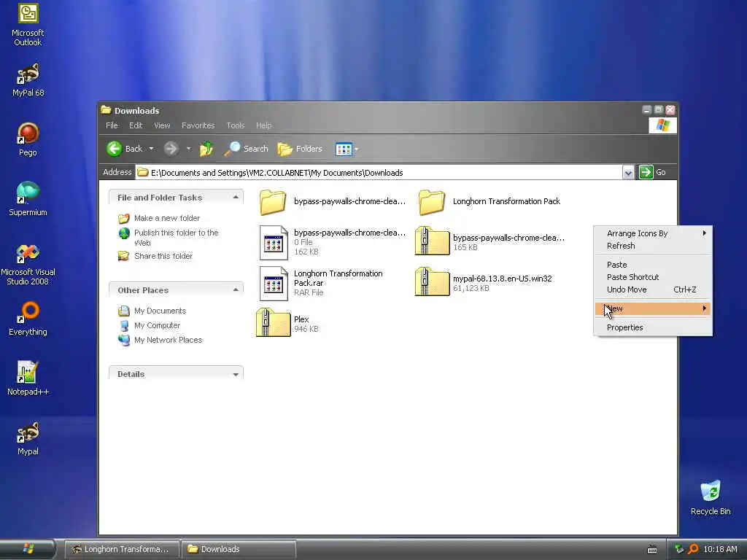Select mypal-68.13.8.en-US.win32 zip archive

[484, 283]
